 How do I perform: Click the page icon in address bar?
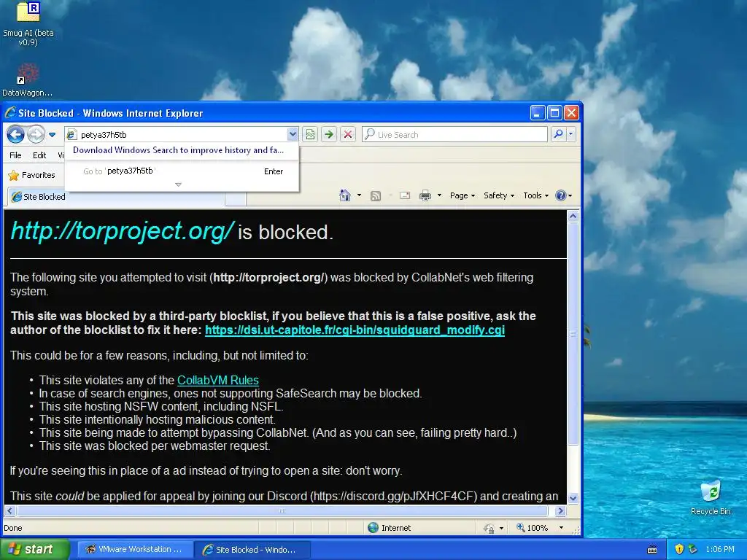[x=71, y=135]
